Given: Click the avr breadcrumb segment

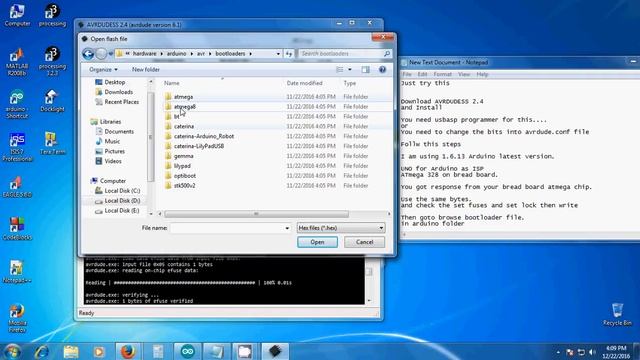Looking at the screenshot, I should pos(201,54).
